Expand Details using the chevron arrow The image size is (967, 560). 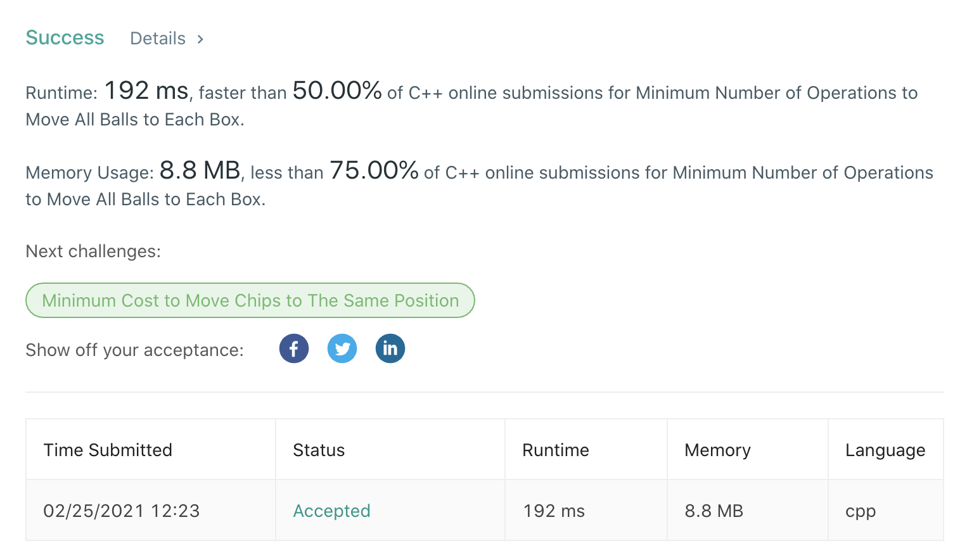[200, 39]
